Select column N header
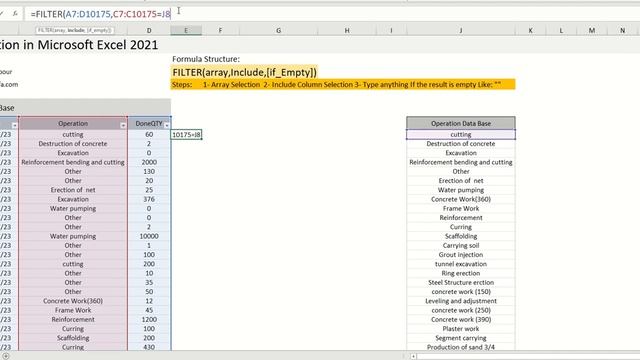This screenshot has height=360, width=640. pyautogui.click(x=622, y=31)
